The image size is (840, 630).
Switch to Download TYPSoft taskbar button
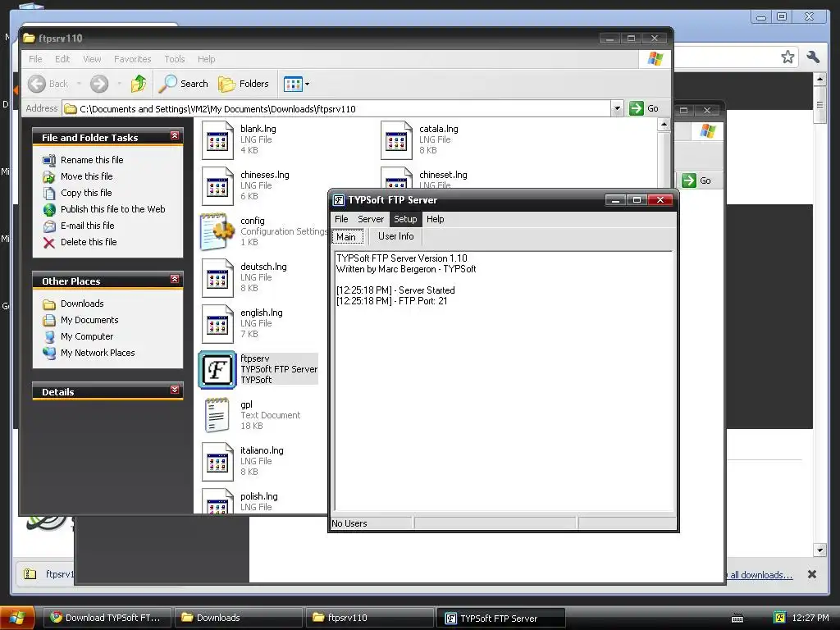point(107,618)
